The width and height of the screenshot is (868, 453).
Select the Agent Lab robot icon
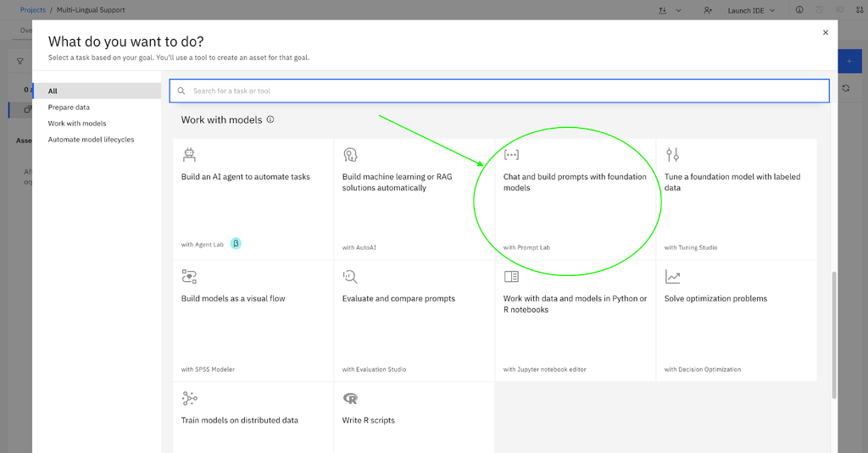[189, 155]
